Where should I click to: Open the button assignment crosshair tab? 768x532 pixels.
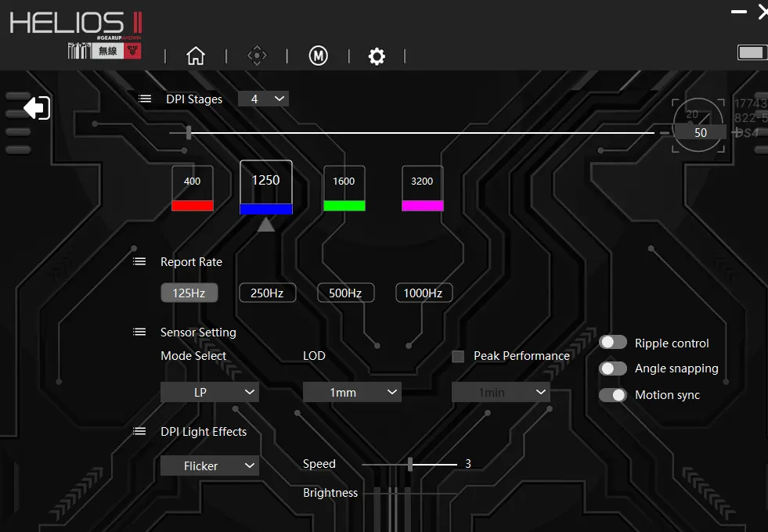[x=257, y=56]
